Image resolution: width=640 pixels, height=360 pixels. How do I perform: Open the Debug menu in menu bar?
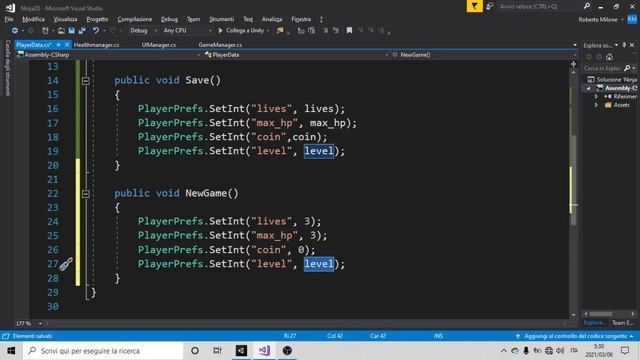[x=169, y=19]
